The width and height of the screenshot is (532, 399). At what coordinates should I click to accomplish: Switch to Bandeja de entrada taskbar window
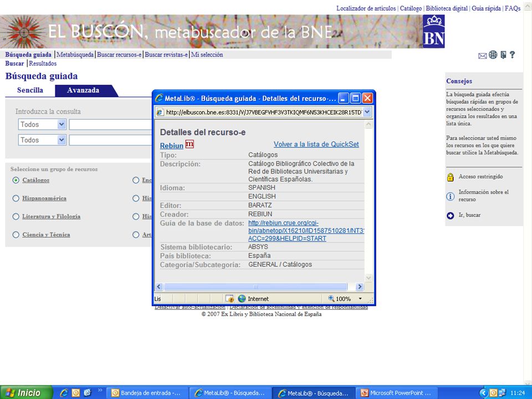[147, 393]
